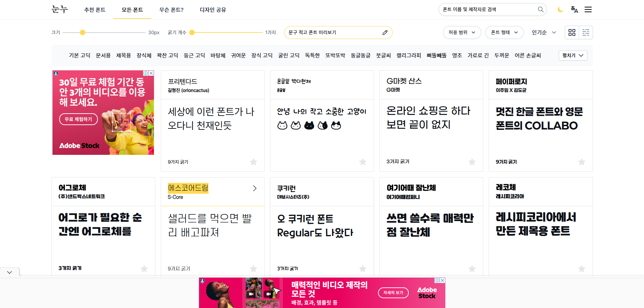Filter by 꽉찬 고딕 category

point(168,55)
